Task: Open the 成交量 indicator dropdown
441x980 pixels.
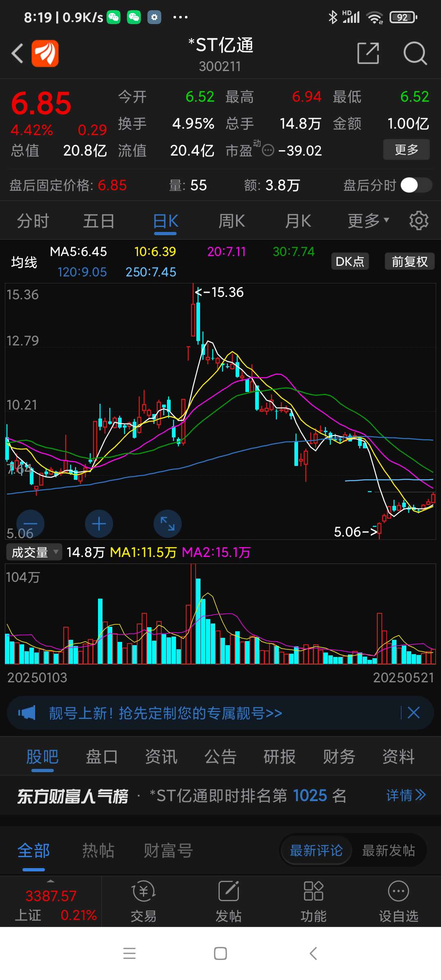Action: click(x=34, y=552)
